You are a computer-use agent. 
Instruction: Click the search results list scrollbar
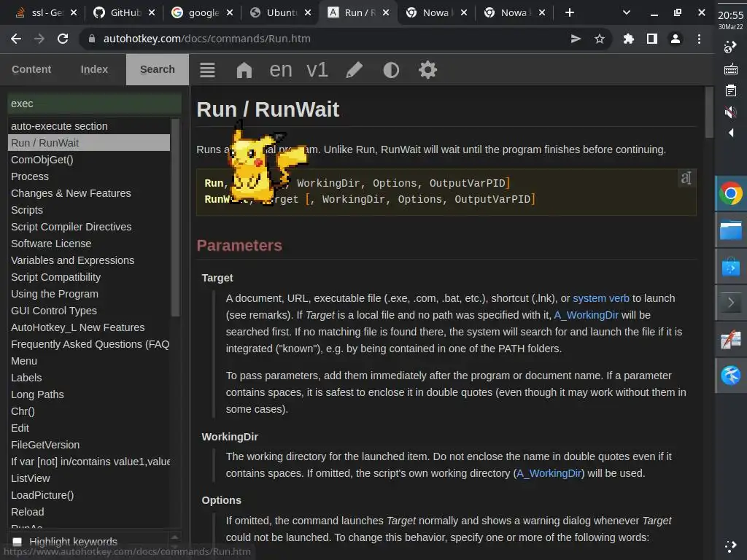pos(175,217)
